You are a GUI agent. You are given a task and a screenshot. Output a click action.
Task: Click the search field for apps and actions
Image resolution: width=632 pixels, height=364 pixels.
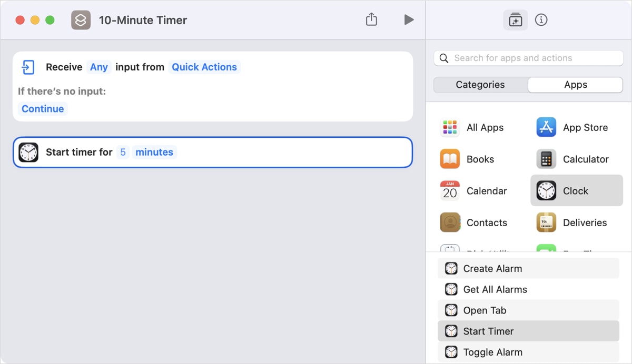tap(528, 58)
